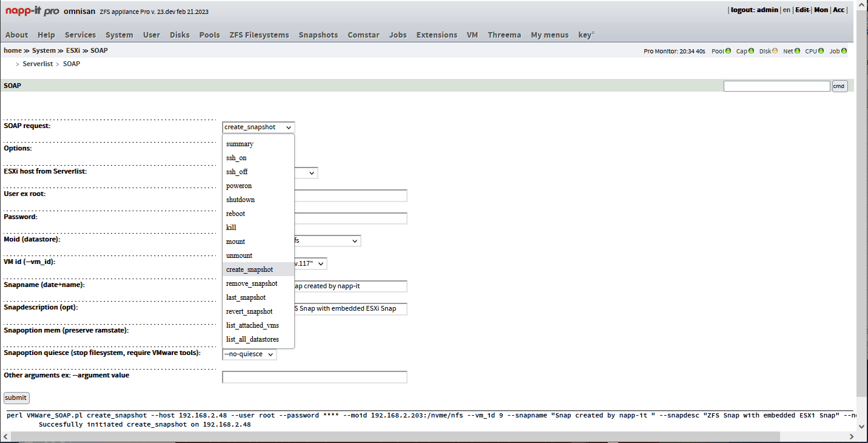
Task: Toggle the Mon monitor link
Action: [x=821, y=10]
